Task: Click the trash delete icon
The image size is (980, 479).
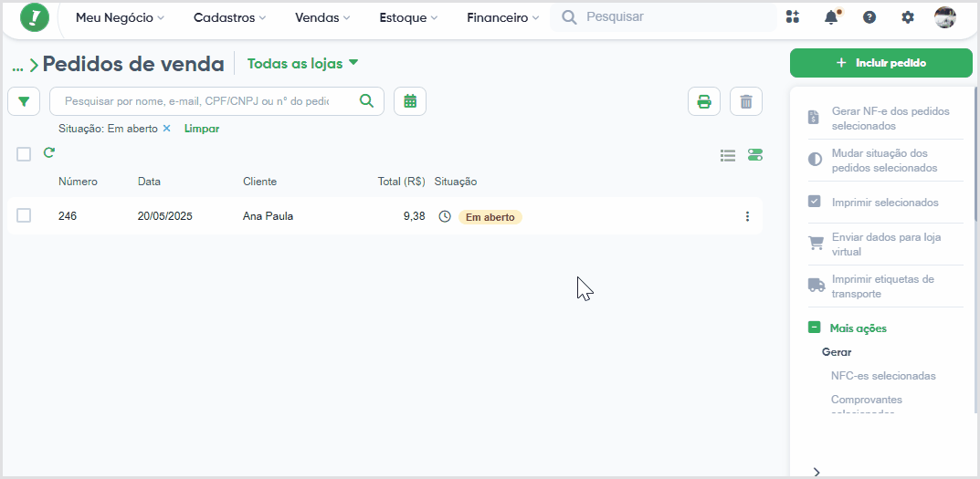Action: coord(746,101)
